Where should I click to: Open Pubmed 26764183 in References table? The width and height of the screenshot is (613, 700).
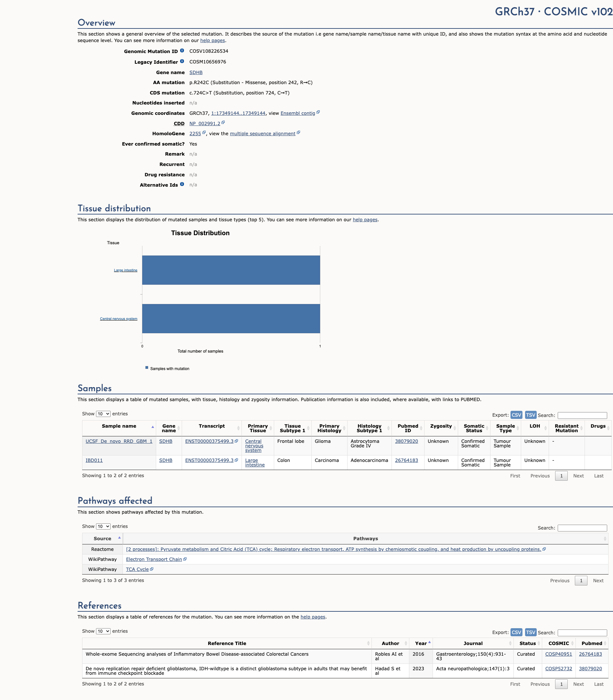[x=590, y=654]
